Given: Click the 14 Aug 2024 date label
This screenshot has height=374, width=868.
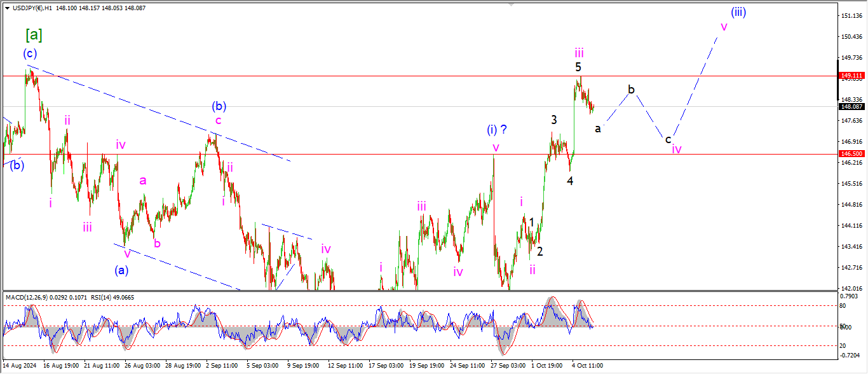Looking at the screenshot, I should [19, 366].
